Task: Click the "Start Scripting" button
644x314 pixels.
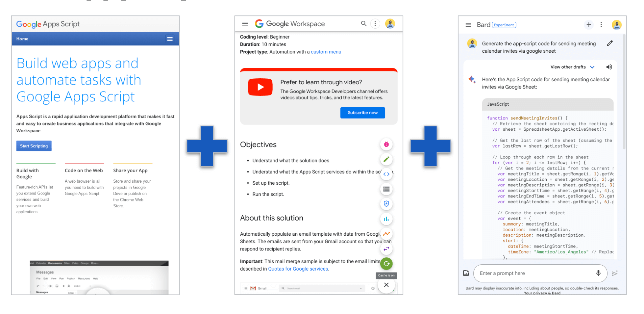Action: coord(34,146)
